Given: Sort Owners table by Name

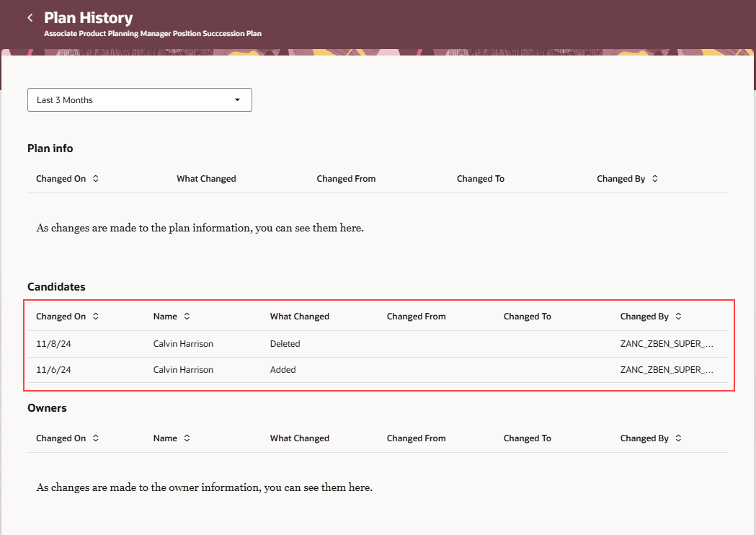Looking at the screenshot, I should tap(187, 438).
